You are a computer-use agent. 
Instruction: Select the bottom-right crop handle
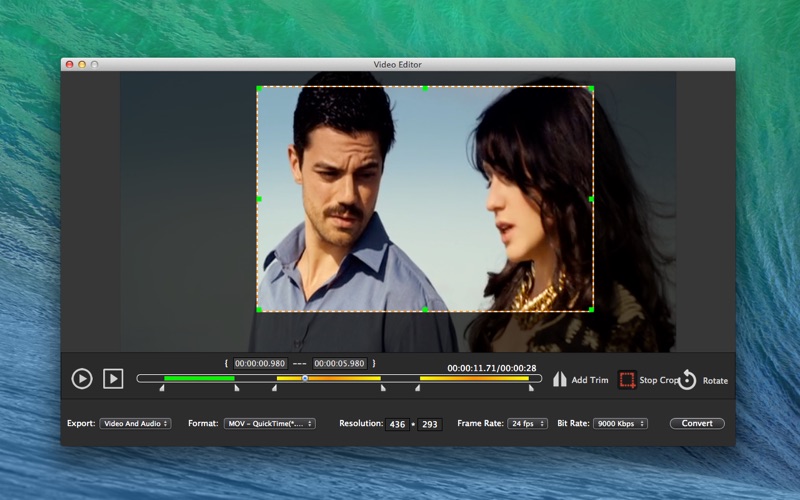click(591, 310)
